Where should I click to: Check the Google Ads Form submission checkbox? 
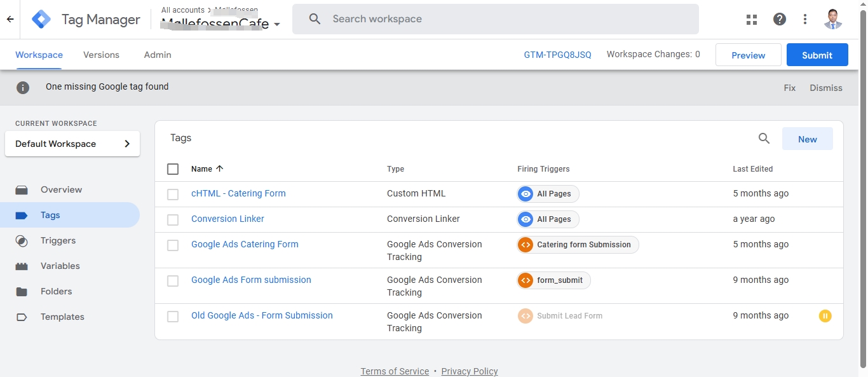pyautogui.click(x=173, y=280)
